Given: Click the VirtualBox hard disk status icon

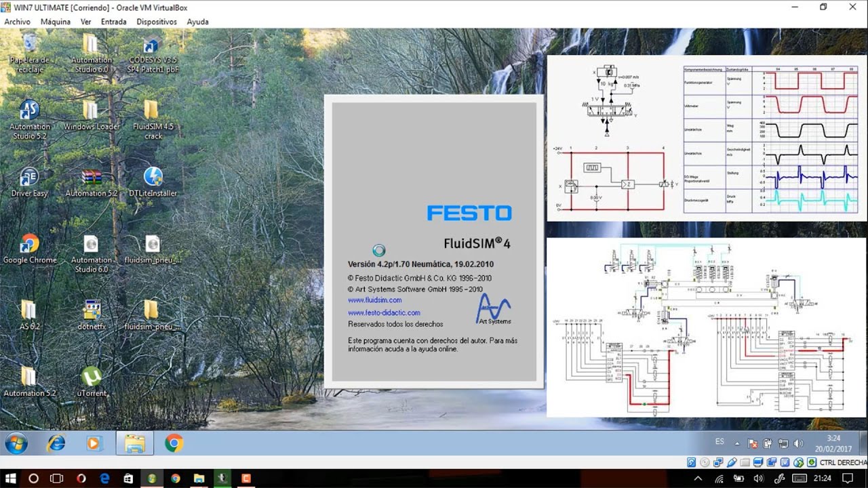Looking at the screenshot, I should pos(692,462).
